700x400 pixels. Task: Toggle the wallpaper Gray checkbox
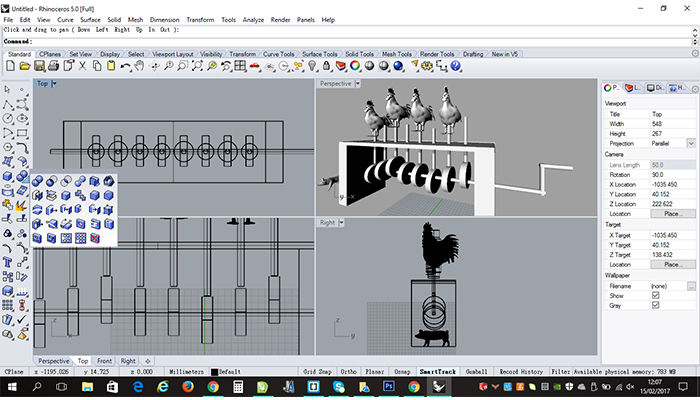(x=655, y=305)
